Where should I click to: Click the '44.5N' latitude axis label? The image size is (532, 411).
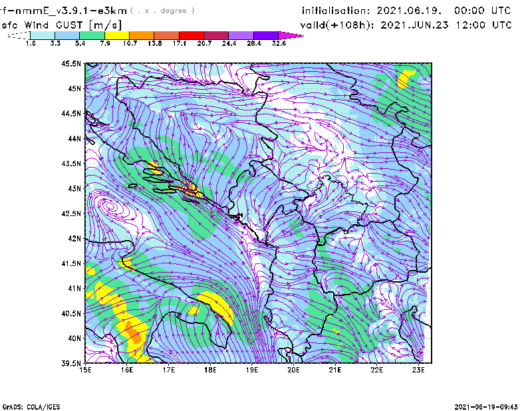(x=71, y=113)
